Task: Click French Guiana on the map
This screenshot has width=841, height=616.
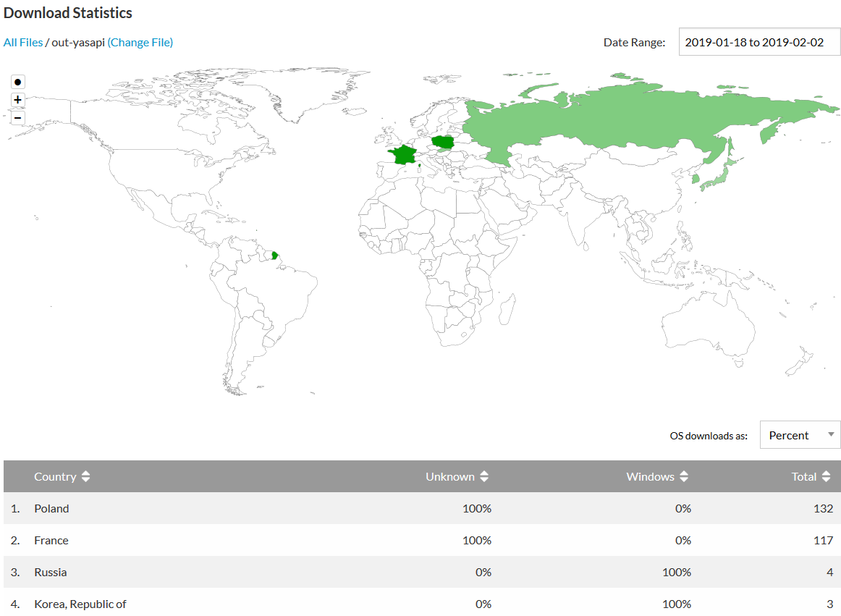Action: click(275, 256)
